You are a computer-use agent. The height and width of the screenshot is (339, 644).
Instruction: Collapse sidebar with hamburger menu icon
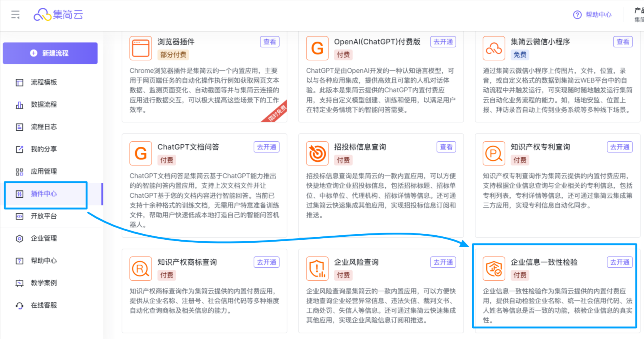[x=15, y=14]
